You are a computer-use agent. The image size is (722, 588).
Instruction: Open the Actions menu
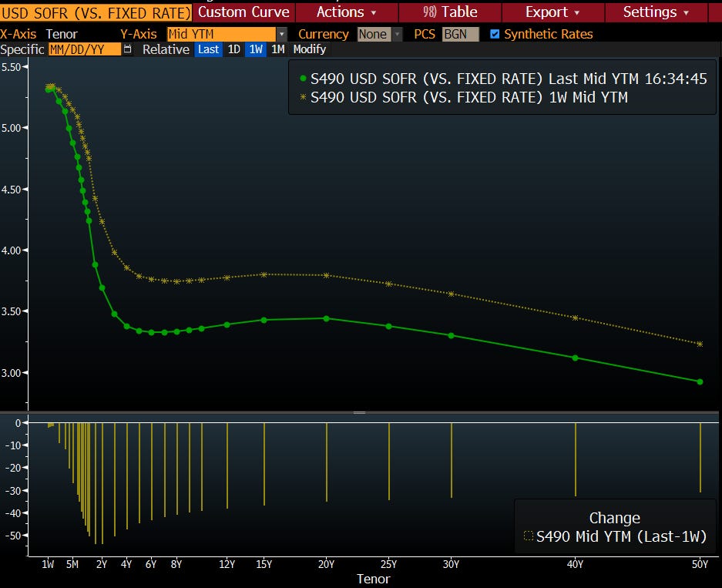coord(347,12)
